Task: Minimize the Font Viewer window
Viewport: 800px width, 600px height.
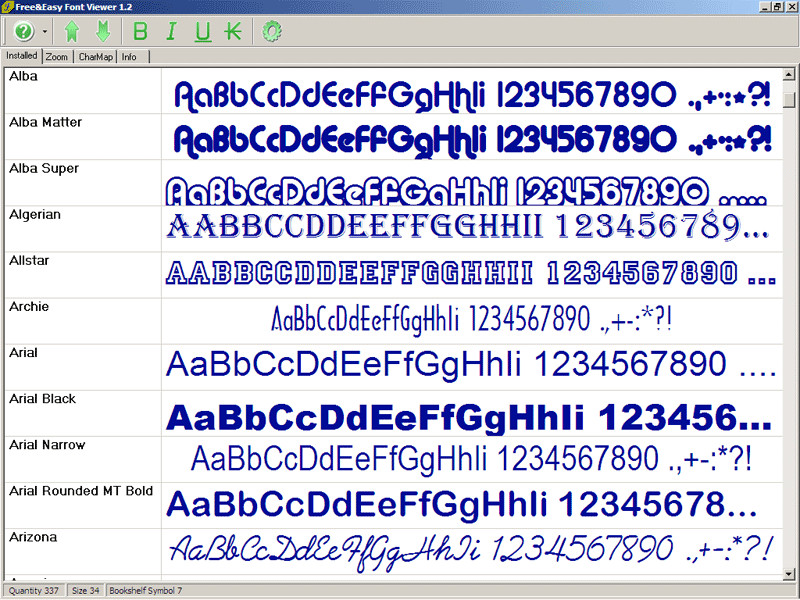Action: (765, 7)
